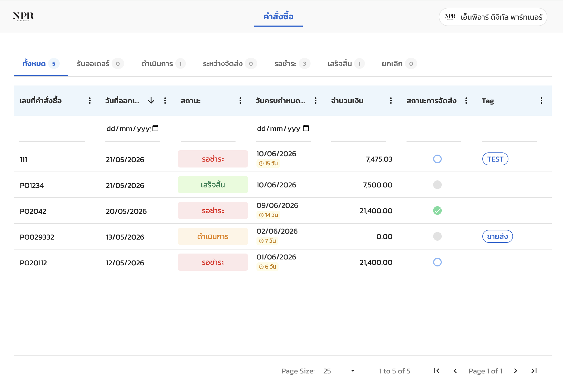Select the ดำเนินการ filter tab
Image resolution: width=563 pixels, height=392 pixels.
click(163, 64)
